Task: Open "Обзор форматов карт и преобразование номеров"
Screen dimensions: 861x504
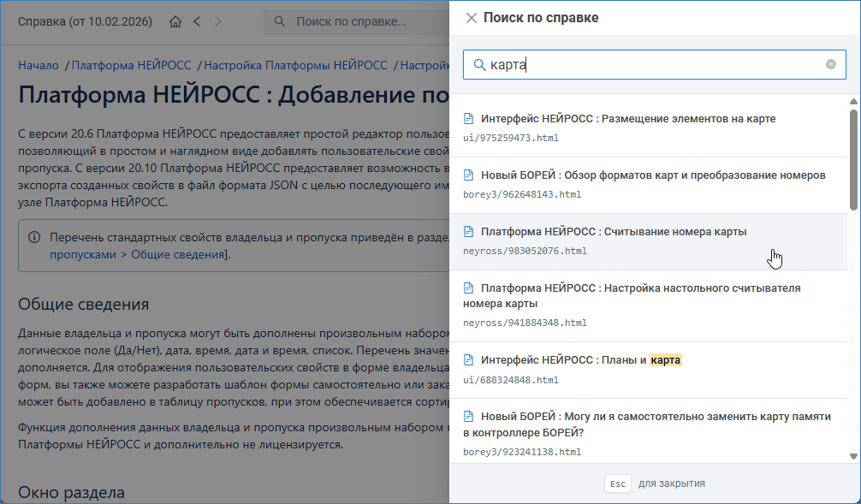Action: tap(652, 175)
